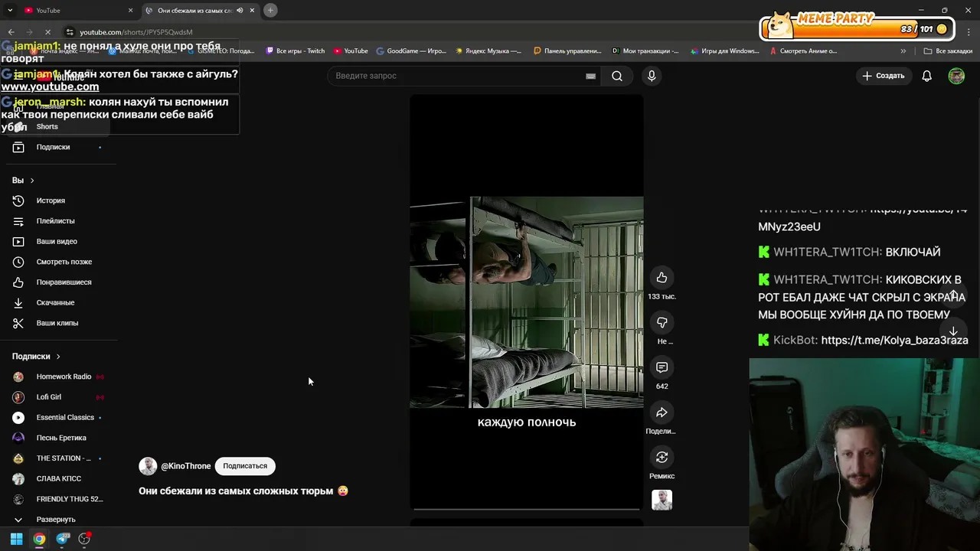Open Все игры - Twitch bookmark
980x551 pixels.
pos(295,51)
